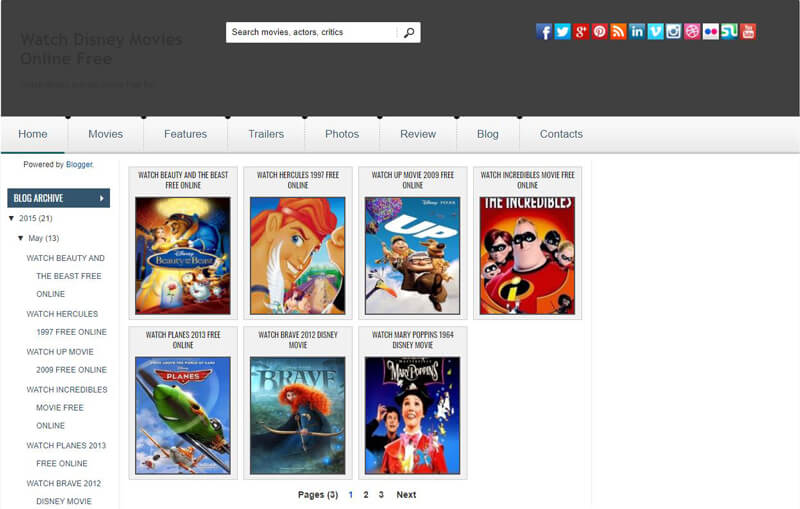Click title Watch Mary Poppins 1964 card

point(412,340)
